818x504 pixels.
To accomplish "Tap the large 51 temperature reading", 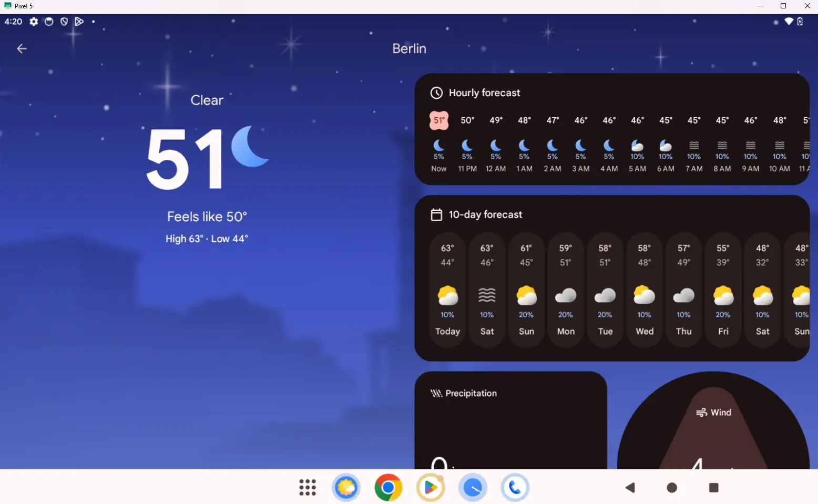I will pos(185,159).
